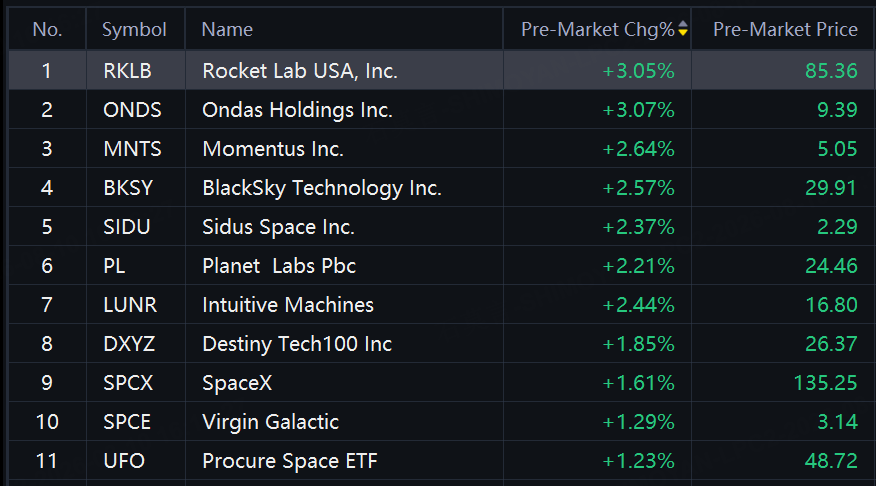The height and width of the screenshot is (486, 876).
Task: Select Intuitive Machines stock name
Action: [288, 305]
